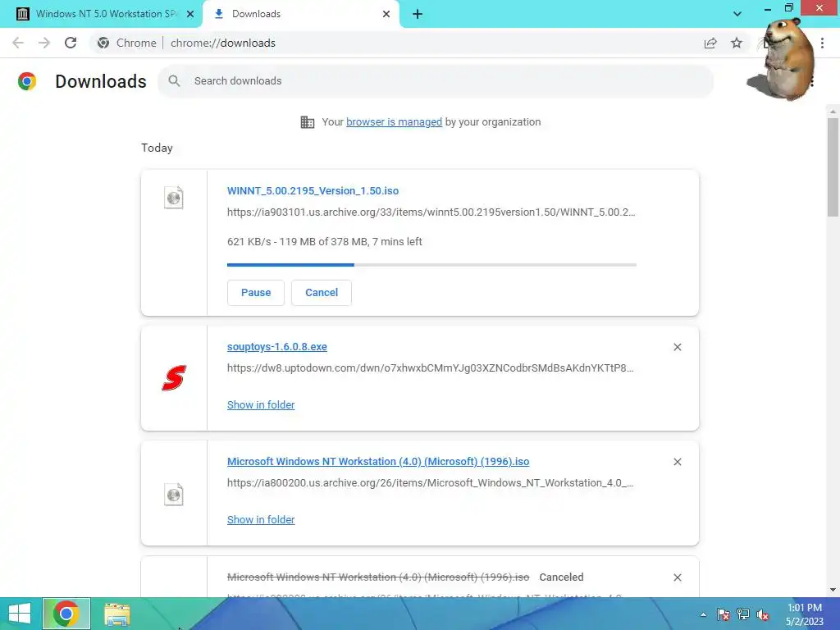Go back using the browser back arrow
The width and height of the screenshot is (840, 630).
(18, 43)
